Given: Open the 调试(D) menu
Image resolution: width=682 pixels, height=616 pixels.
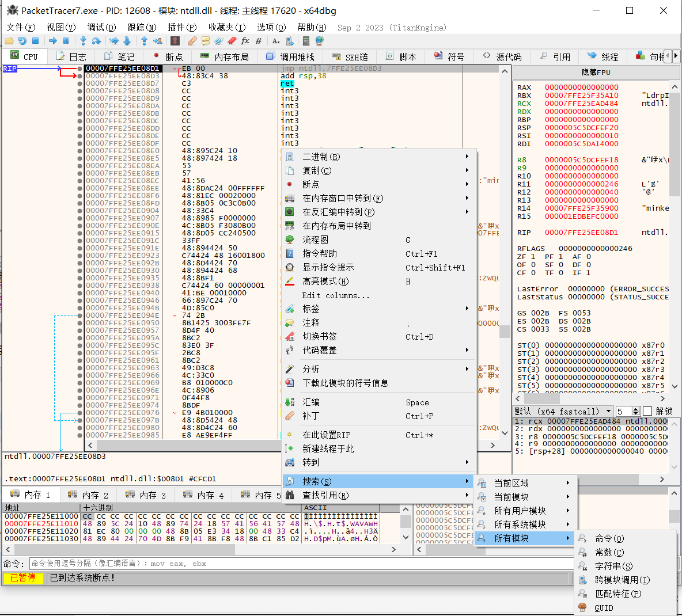Looking at the screenshot, I should [101, 28].
